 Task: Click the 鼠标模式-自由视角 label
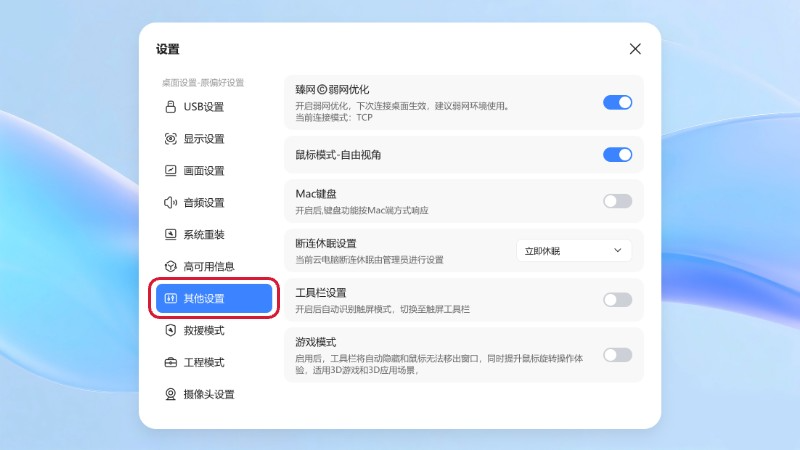tap(338, 155)
